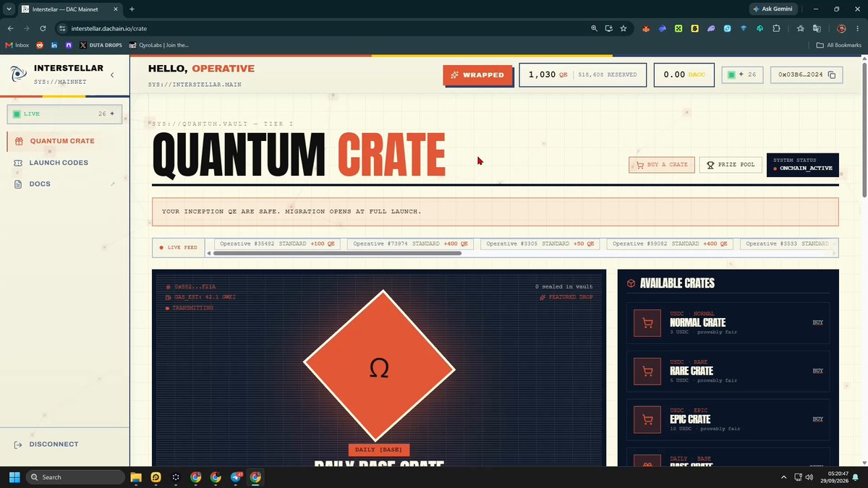Open the QyroLabs bookmark
868x488 pixels.
pyautogui.click(x=159, y=45)
